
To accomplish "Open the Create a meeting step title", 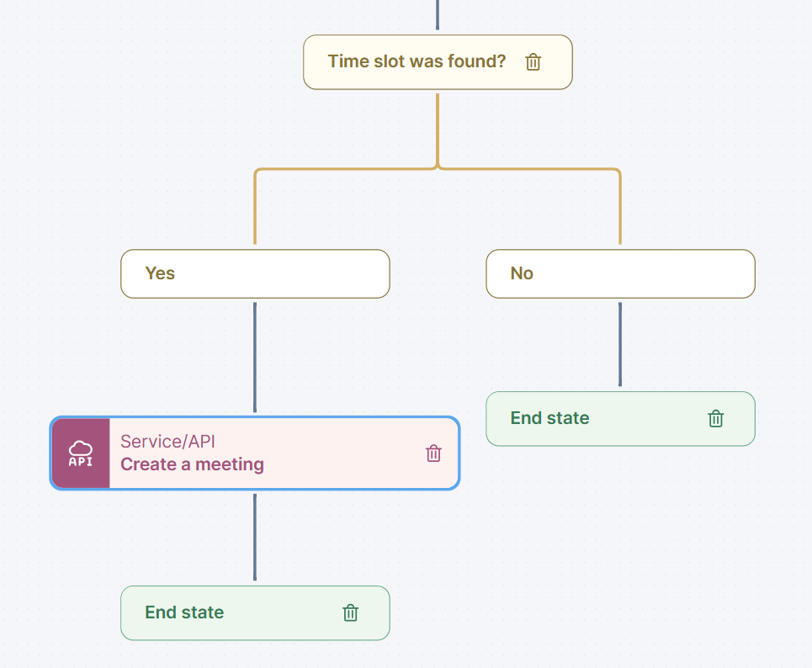I will (192, 464).
